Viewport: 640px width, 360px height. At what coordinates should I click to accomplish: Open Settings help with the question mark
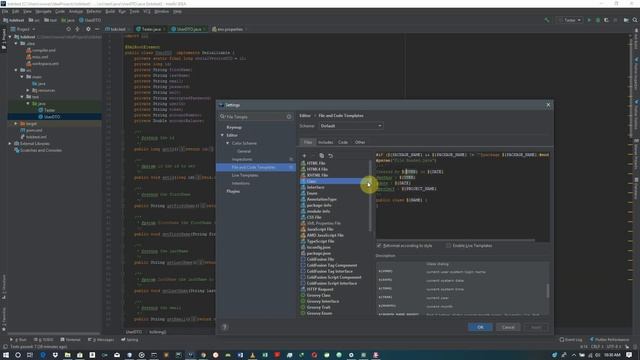point(224,327)
